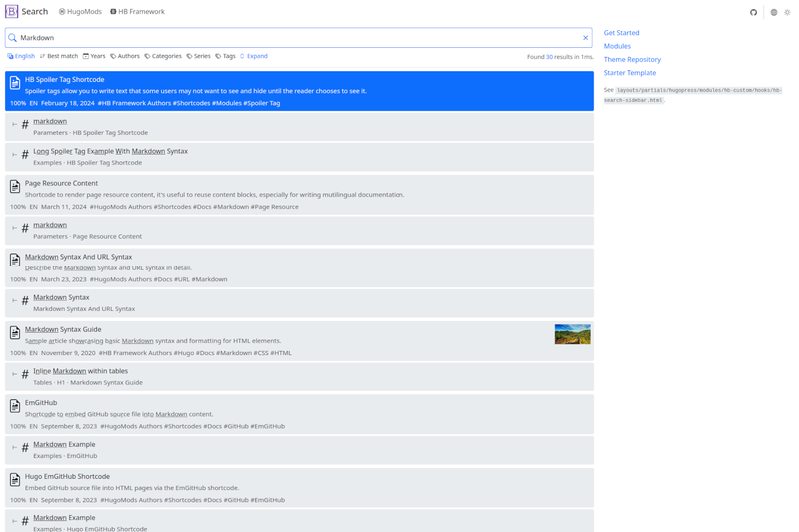
Task: Filter results by Authors
Action: (125, 56)
